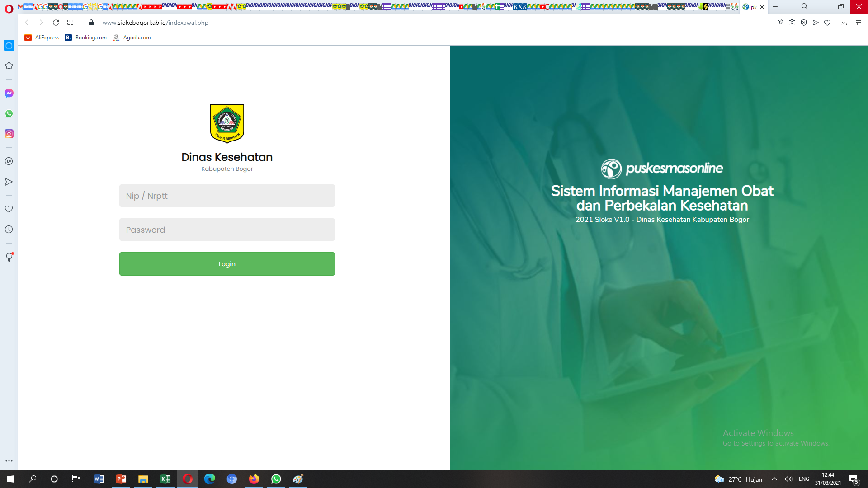Click the lightbulb suggestions icon in sidebar
This screenshot has height=488, width=868.
tap(9, 257)
